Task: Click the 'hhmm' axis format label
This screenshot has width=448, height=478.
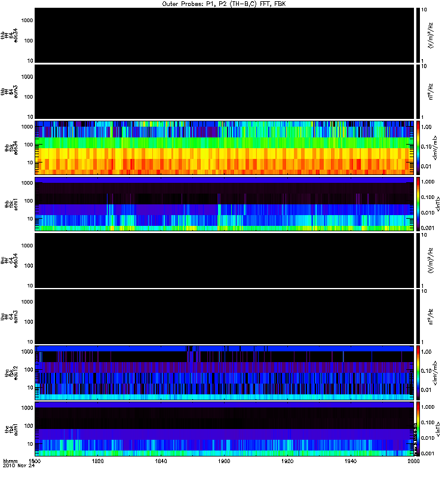Action: [x=10, y=461]
